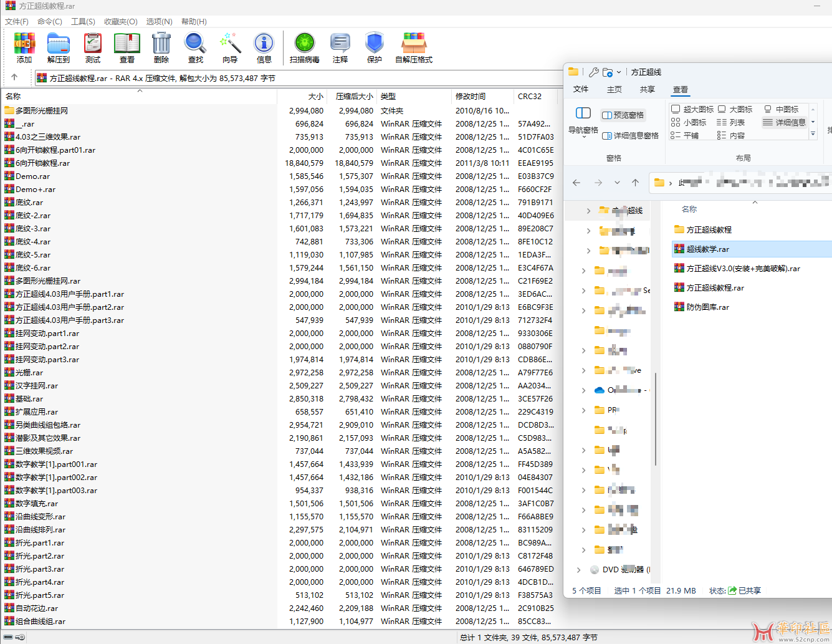Click the Explorer up directory arrow
Screen dimensions: 832x644
coord(635,183)
